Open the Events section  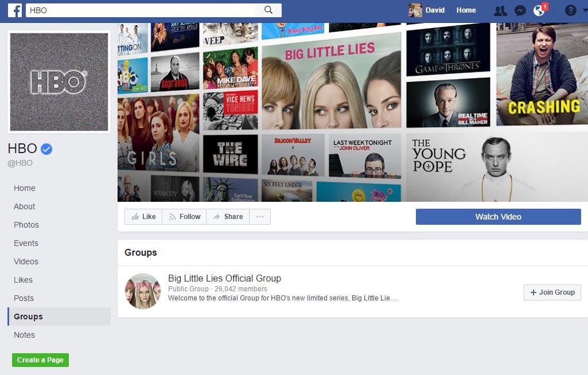pyautogui.click(x=26, y=243)
